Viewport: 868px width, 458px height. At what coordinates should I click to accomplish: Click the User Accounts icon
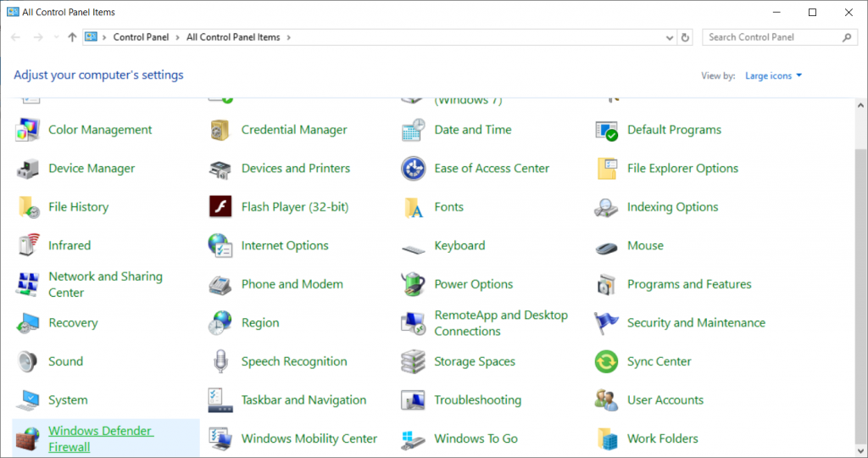(606, 399)
